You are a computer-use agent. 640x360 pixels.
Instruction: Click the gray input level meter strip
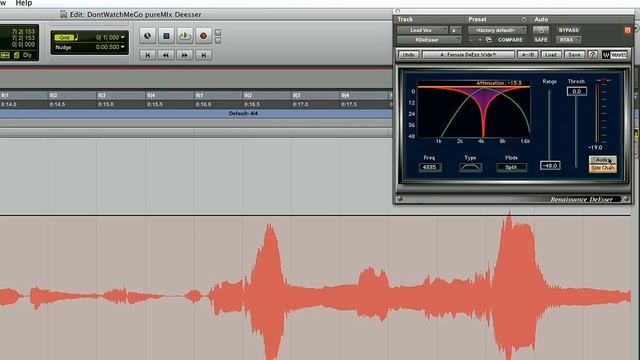click(597, 112)
